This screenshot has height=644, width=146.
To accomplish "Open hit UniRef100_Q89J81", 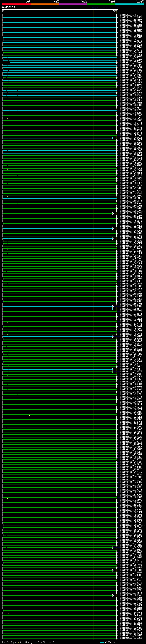I will (x=131, y=105).
